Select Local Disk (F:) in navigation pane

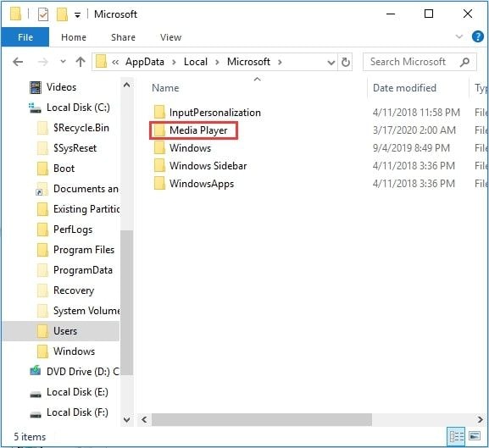pyautogui.click(x=77, y=412)
